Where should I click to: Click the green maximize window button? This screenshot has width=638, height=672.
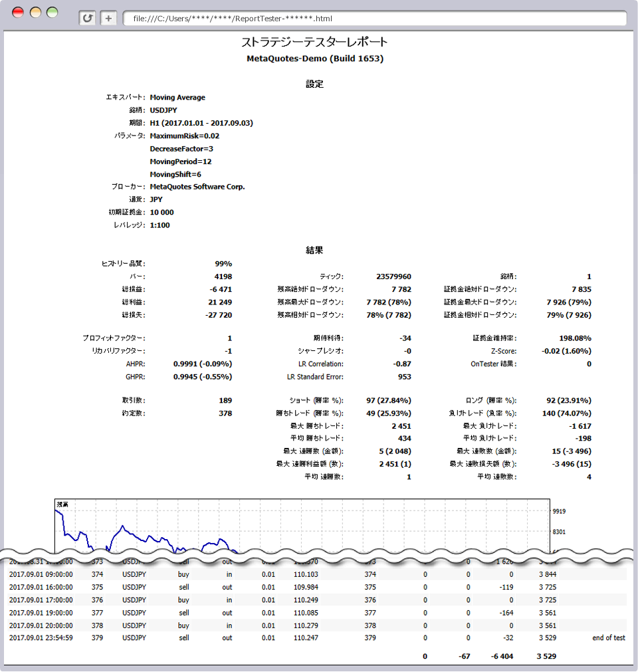pos(53,13)
